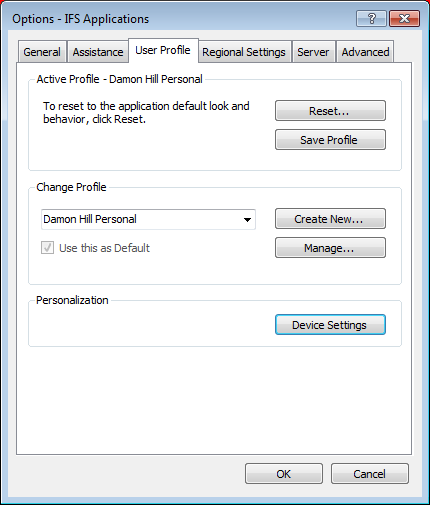430x505 pixels.
Task: Switch to the General tab
Action: coord(42,52)
